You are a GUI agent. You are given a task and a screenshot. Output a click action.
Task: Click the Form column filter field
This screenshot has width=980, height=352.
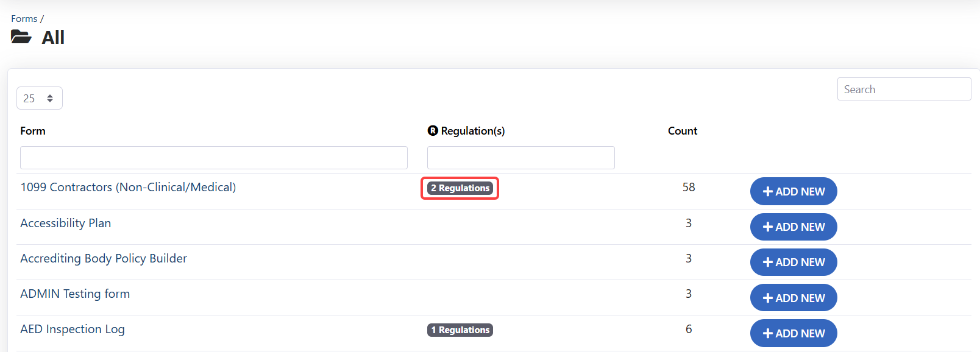(x=213, y=158)
